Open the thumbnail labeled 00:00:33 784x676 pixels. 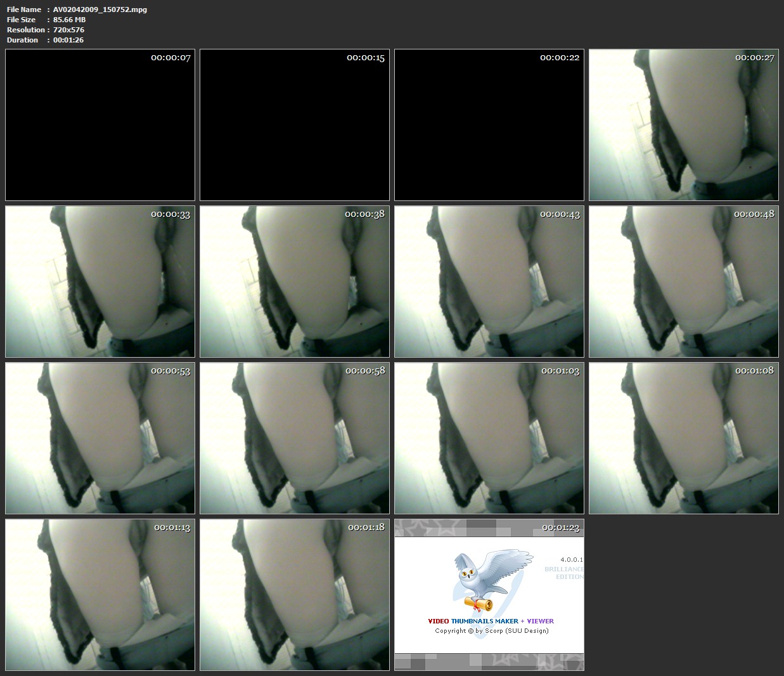pos(100,282)
